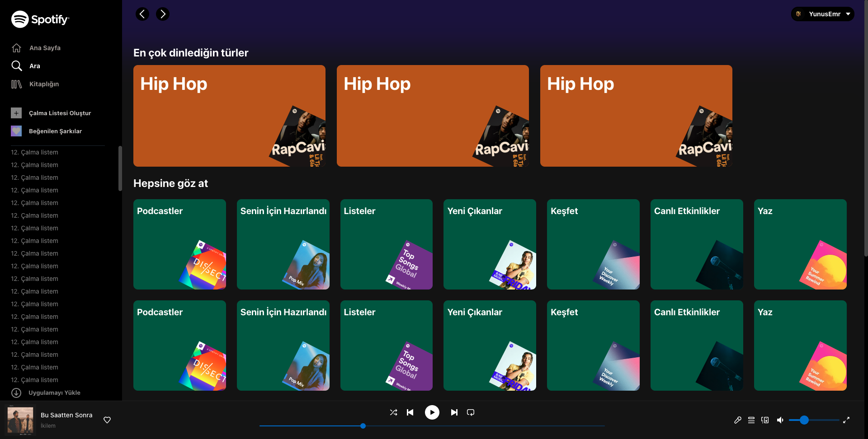The image size is (868, 439).
Task: Click the purple heart liked songs icon
Action: click(16, 131)
